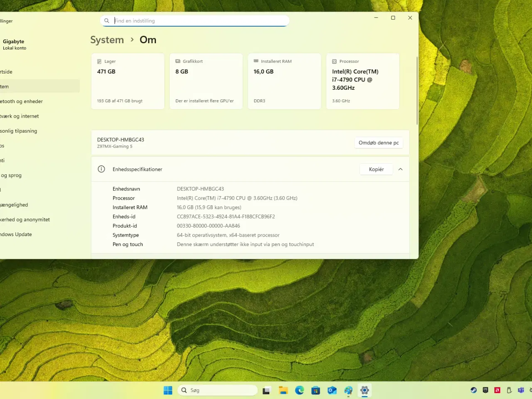Click the Steam icon in system tray
This screenshot has height=399, width=532.
pyautogui.click(x=473, y=390)
